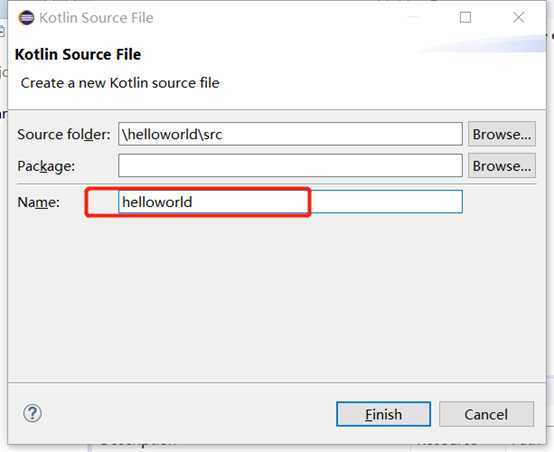Viewport: 554px width, 452px height.
Task: Browse for the Package
Action: click(502, 165)
